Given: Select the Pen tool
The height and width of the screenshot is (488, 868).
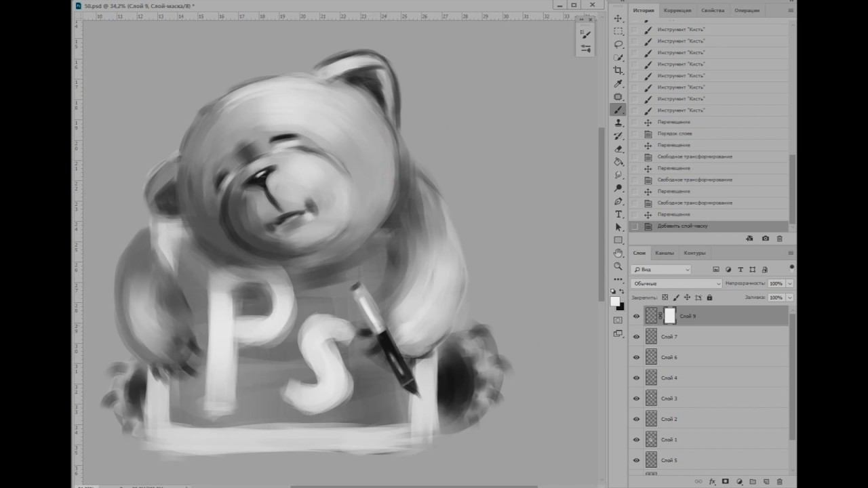Looking at the screenshot, I should [618, 201].
